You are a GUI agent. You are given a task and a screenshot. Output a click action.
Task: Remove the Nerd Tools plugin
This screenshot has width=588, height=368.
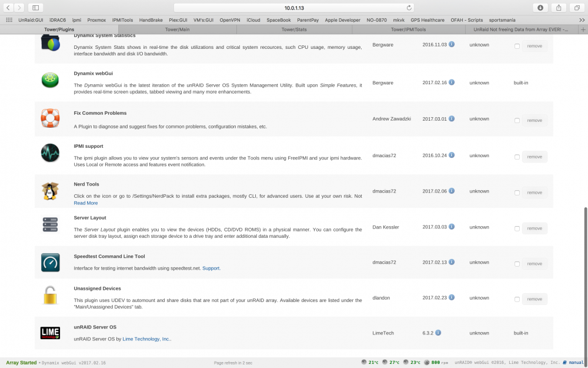pos(534,193)
